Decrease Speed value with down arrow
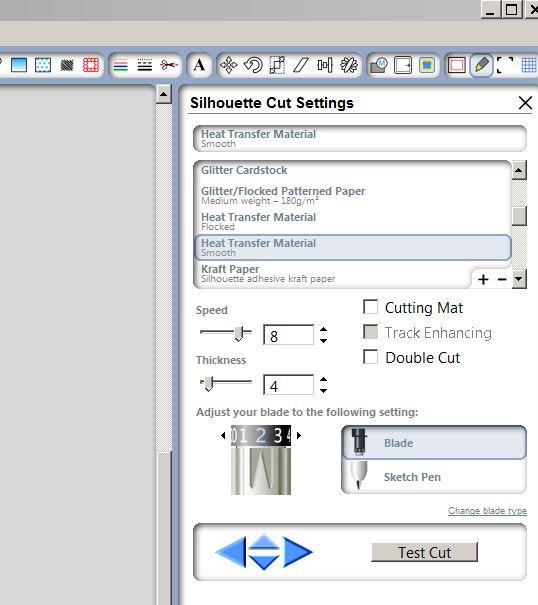 323,341
